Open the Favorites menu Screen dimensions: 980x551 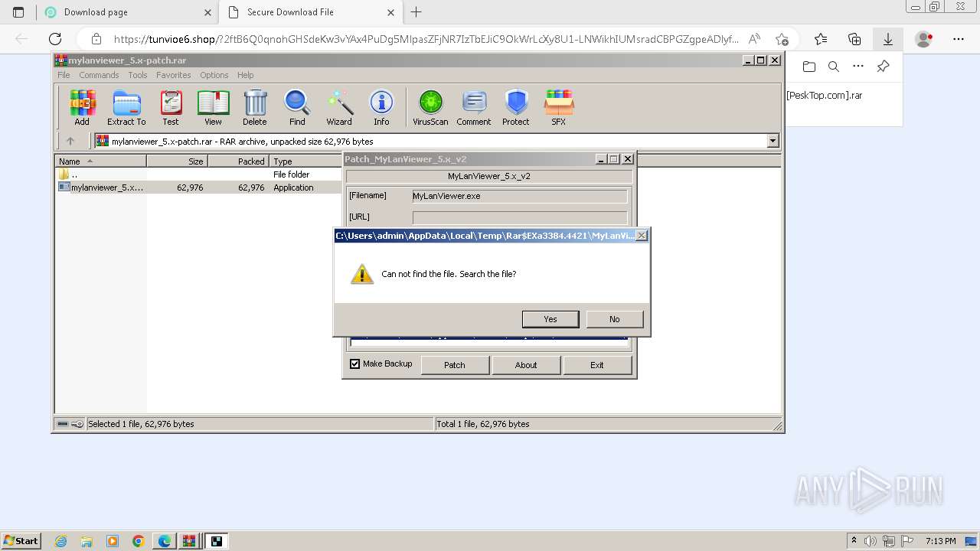174,75
